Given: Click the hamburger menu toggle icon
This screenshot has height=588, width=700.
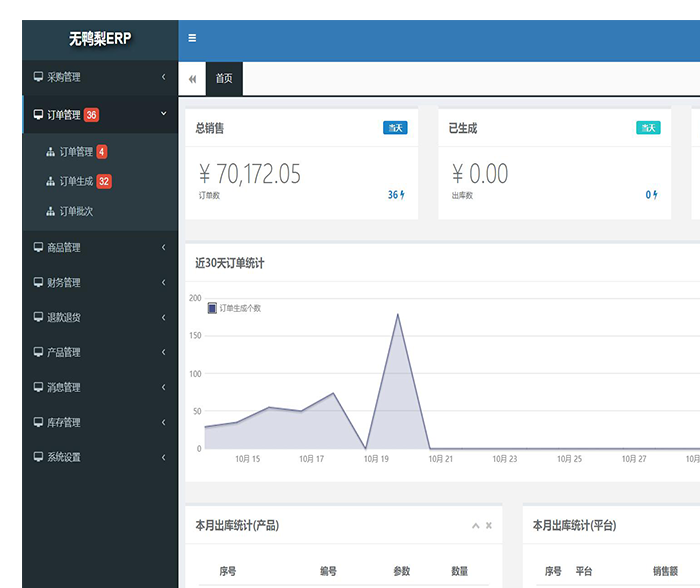Looking at the screenshot, I should pos(192,39).
